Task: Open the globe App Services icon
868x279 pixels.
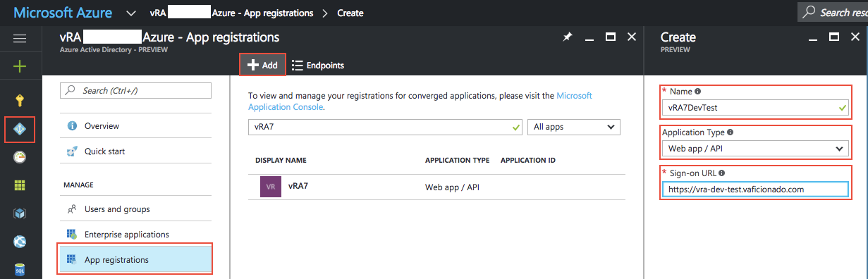Action: (x=20, y=242)
